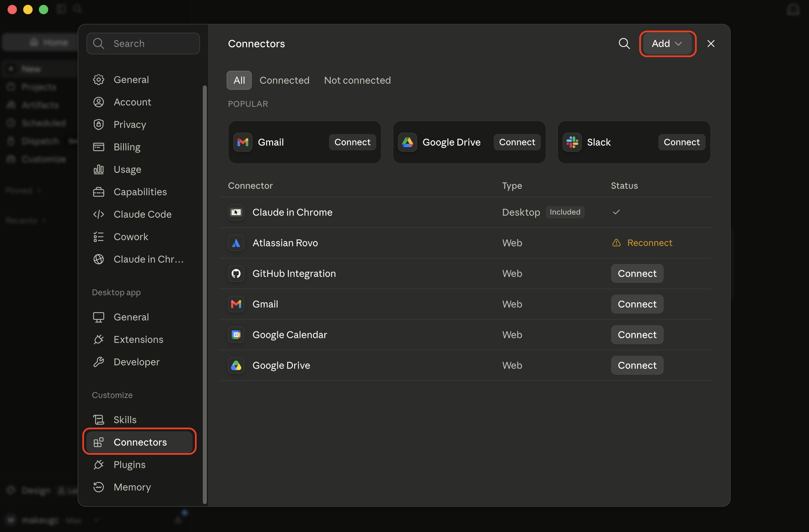Show Not connected connectors
The image size is (809, 532).
(x=358, y=80)
